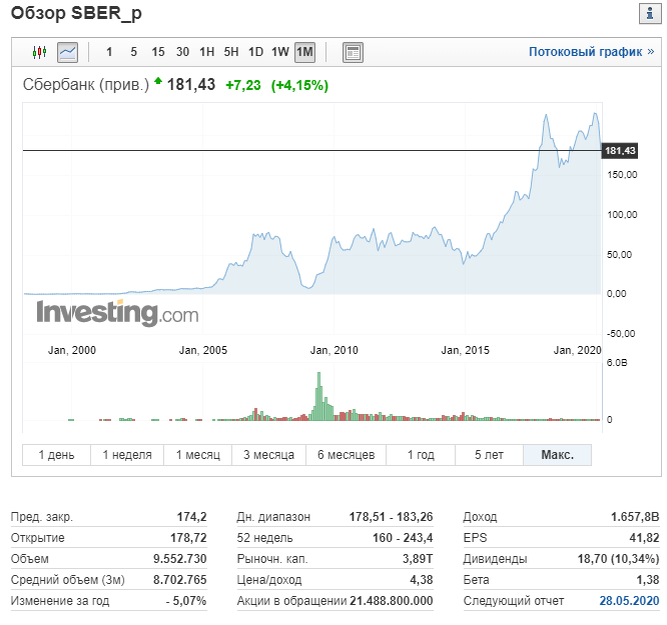The width and height of the screenshot is (667, 625).
Task: Click the Бета value 1,38
Action: (x=647, y=579)
